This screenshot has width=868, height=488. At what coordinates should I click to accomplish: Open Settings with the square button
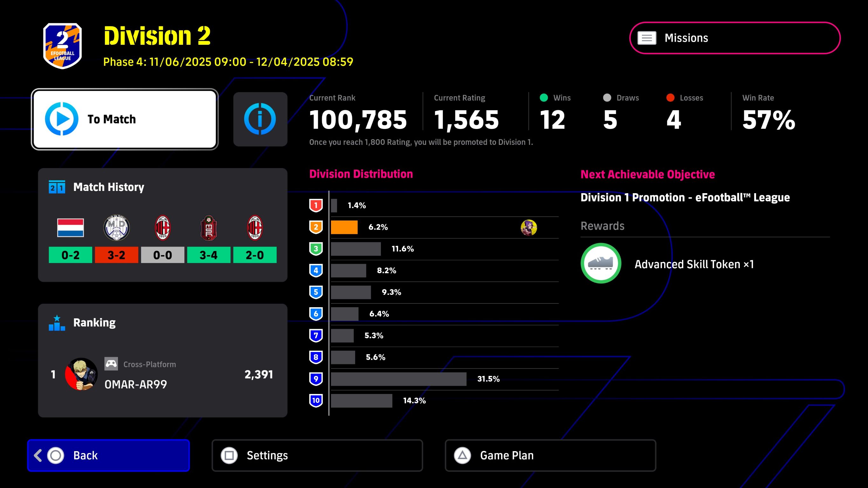coord(317,455)
